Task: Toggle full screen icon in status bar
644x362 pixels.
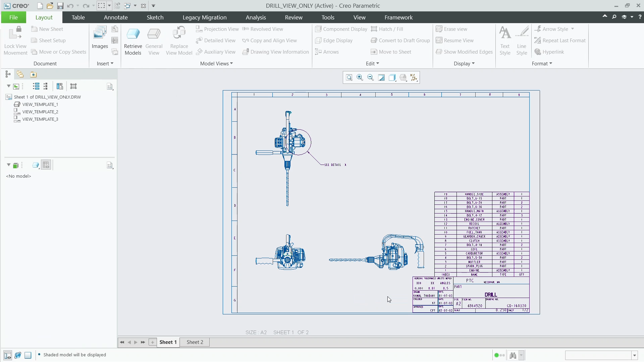Action: pos(28,355)
